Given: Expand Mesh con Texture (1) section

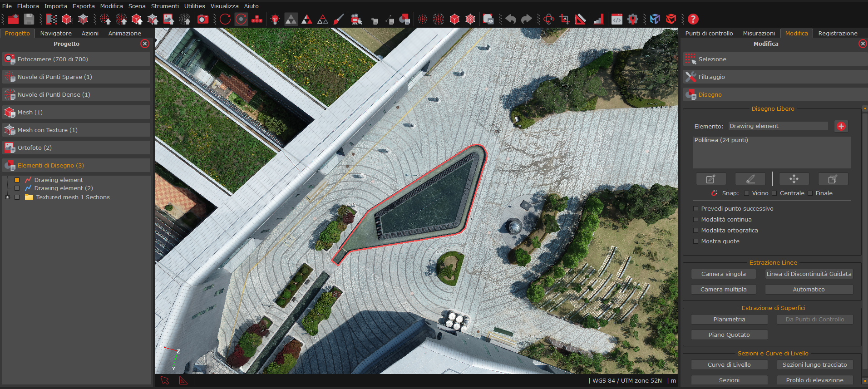Looking at the screenshot, I should click(x=76, y=130).
